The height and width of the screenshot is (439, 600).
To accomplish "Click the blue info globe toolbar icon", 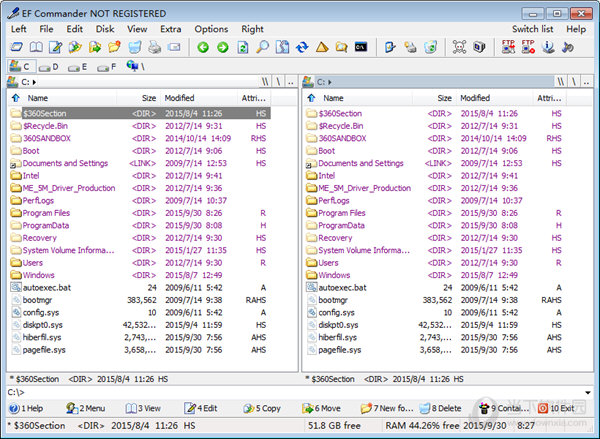I will click(548, 47).
